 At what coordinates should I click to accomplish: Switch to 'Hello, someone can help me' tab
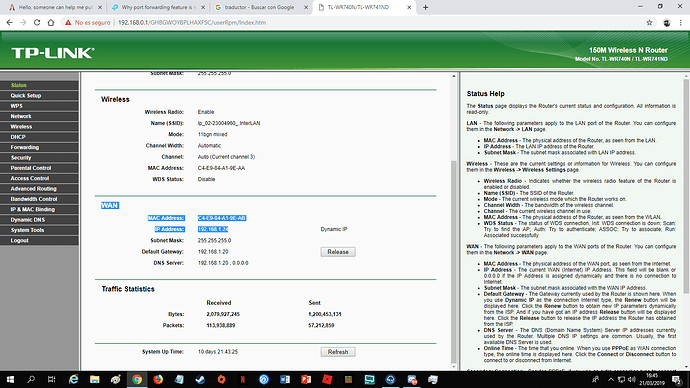[55, 7]
